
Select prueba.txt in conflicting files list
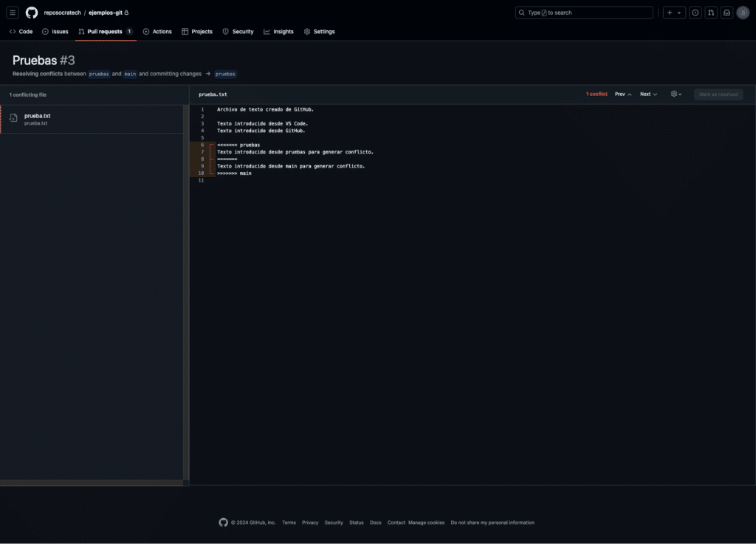coord(92,119)
